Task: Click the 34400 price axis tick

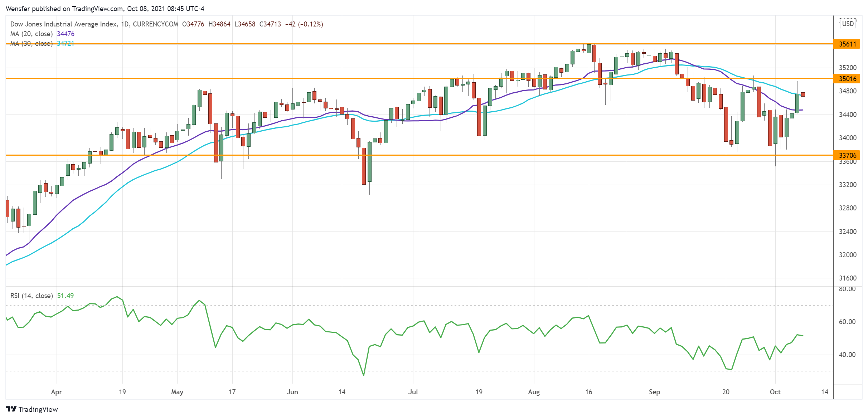Action: pos(848,115)
